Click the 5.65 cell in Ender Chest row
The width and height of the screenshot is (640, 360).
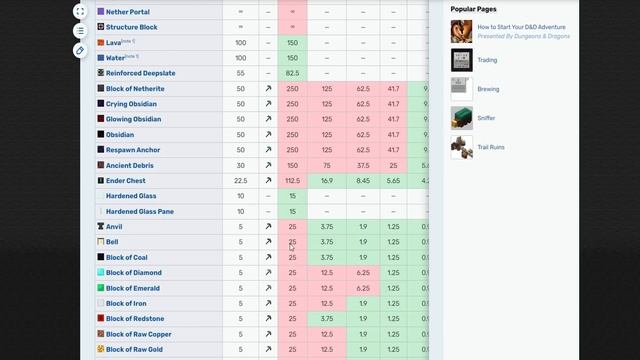tap(393, 180)
